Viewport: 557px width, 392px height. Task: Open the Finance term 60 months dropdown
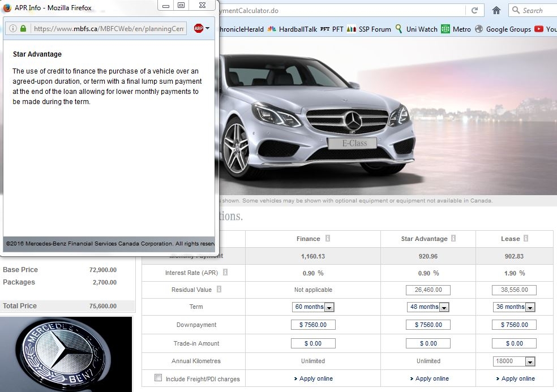(312, 307)
